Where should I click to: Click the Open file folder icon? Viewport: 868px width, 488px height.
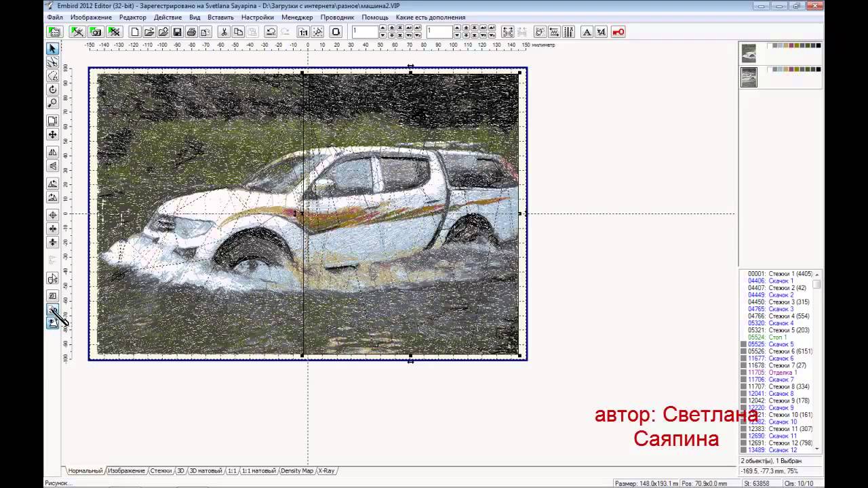[x=149, y=32]
